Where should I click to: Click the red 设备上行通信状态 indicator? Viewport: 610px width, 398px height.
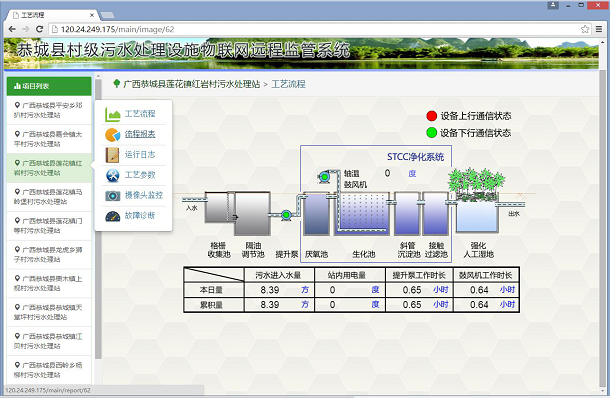(x=431, y=116)
